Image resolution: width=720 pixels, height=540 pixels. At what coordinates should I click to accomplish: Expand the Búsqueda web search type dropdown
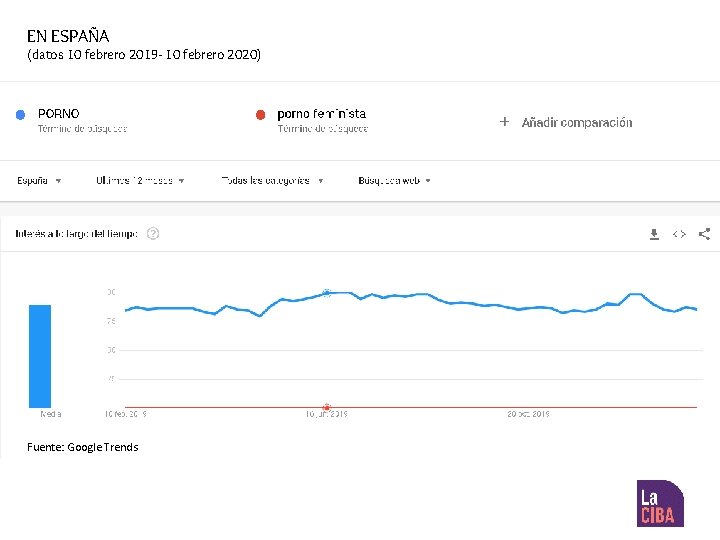coord(394,181)
